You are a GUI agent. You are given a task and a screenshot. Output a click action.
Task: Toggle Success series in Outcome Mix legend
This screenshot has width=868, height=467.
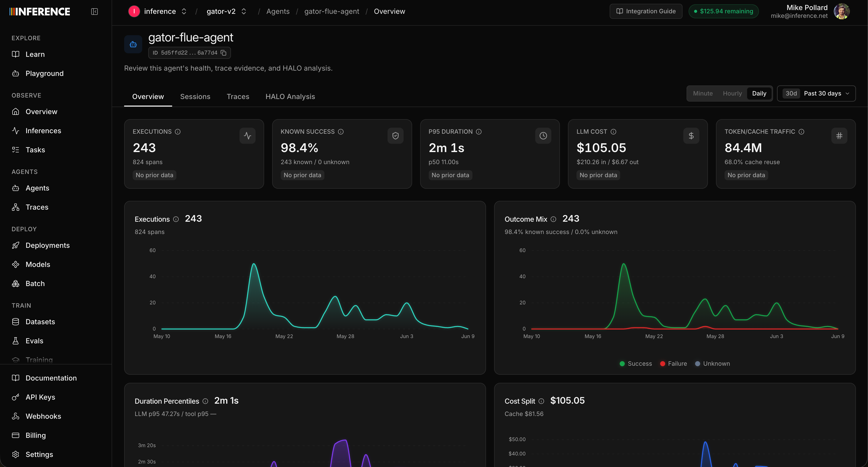tap(636, 363)
